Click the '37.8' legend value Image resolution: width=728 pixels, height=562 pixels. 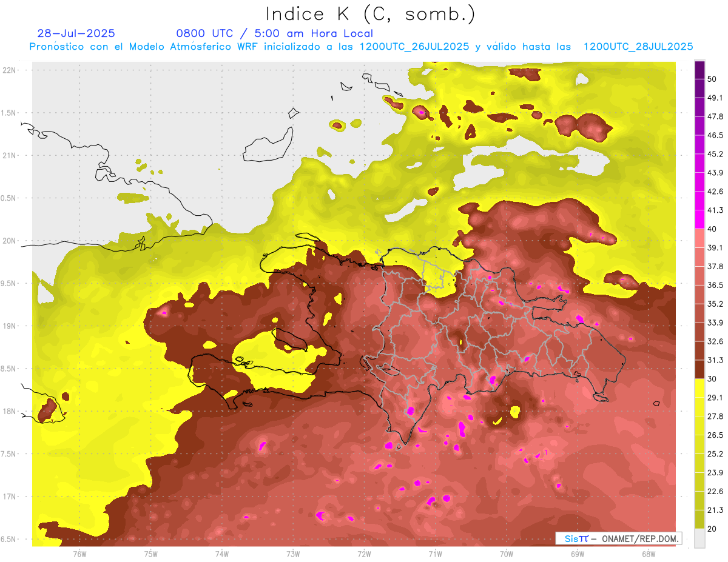coord(715,266)
